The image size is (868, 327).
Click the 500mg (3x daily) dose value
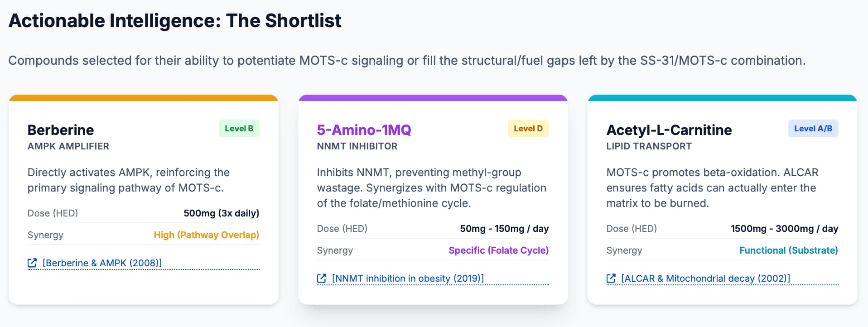point(221,213)
